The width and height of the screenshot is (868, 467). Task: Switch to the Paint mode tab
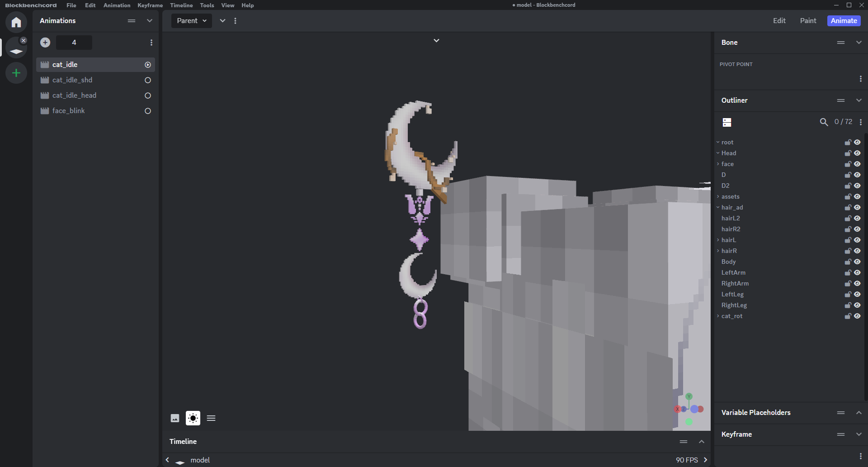click(808, 21)
